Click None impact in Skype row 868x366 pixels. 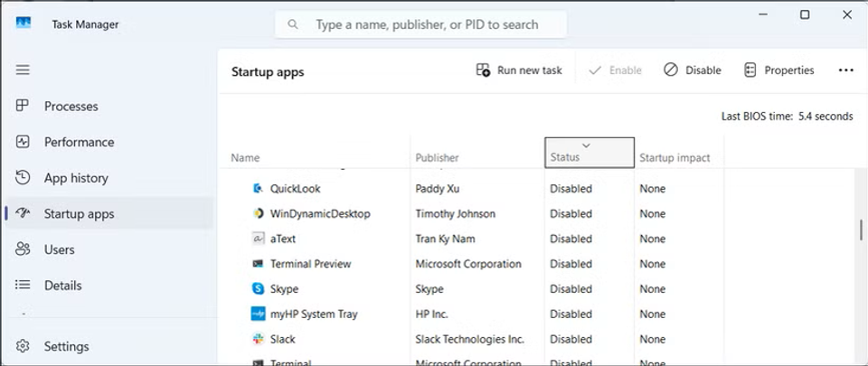tap(653, 288)
